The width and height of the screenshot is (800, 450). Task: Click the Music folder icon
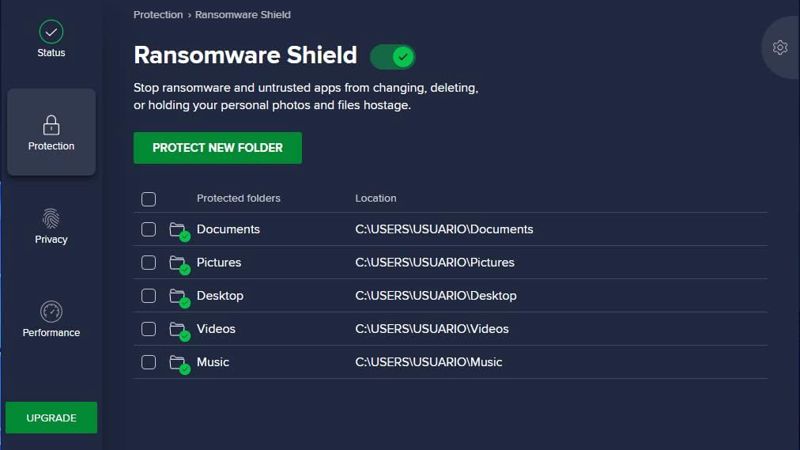pos(179,364)
